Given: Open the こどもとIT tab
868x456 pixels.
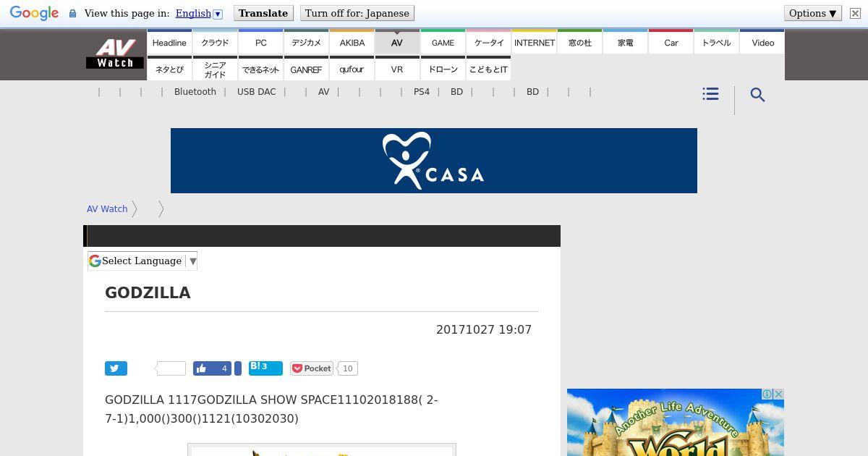Looking at the screenshot, I should tap(488, 69).
